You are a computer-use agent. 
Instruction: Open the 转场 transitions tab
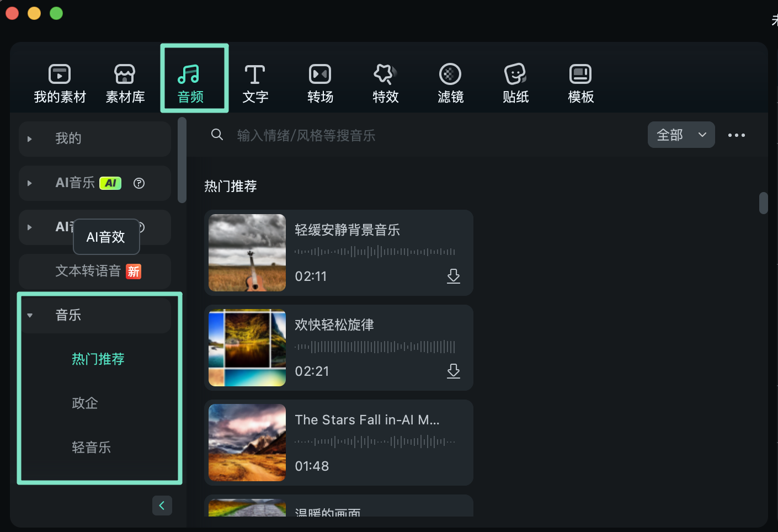320,83
